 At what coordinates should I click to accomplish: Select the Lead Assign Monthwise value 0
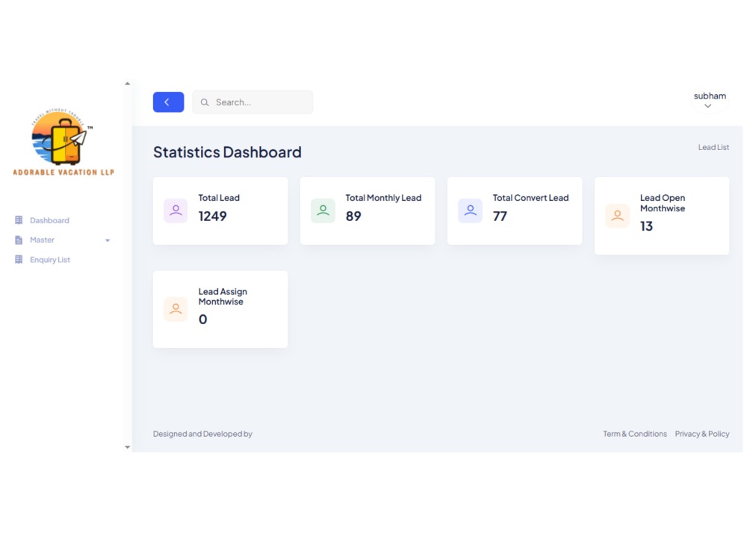pos(203,320)
